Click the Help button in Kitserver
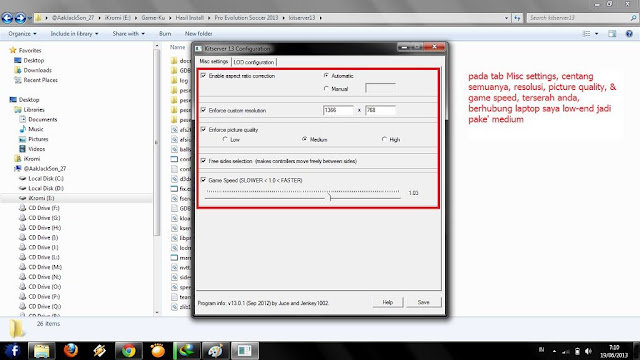The height and width of the screenshot is (360, 640). point(388,302)
